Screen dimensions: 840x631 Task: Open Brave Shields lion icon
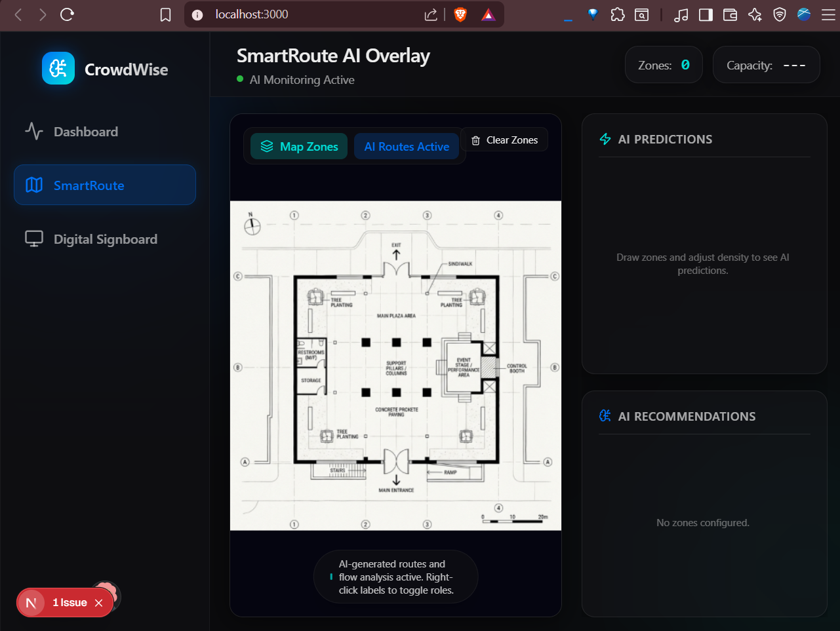(460, 14)
